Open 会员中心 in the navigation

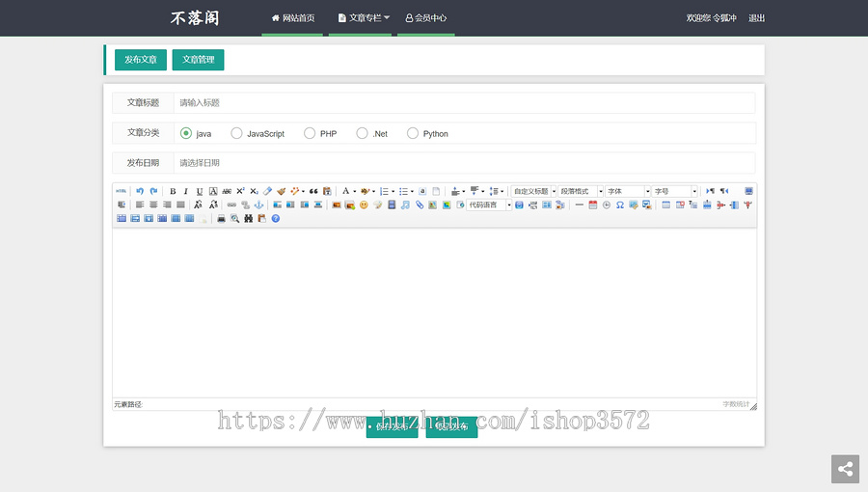tap(425, 17)
